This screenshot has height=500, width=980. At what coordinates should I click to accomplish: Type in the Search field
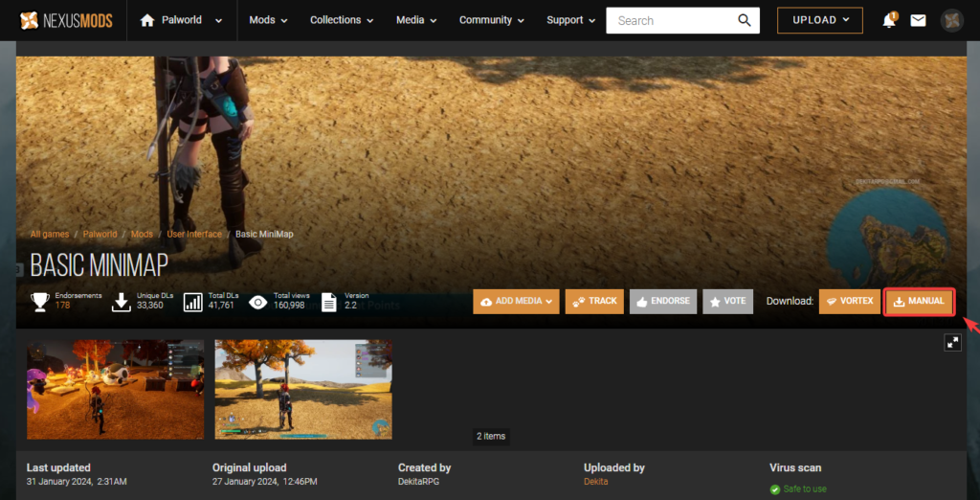(x=670, y=20)
